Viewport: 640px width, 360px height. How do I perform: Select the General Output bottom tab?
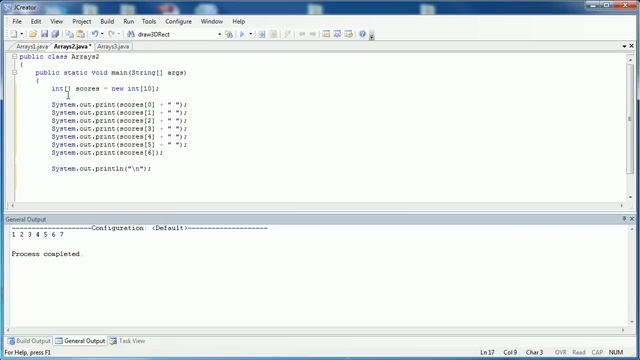80,341
